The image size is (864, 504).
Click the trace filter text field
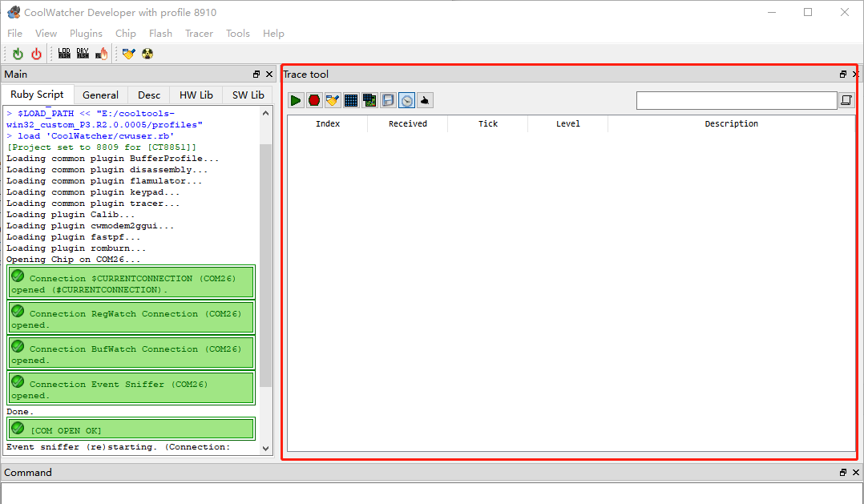coord(737,100)
